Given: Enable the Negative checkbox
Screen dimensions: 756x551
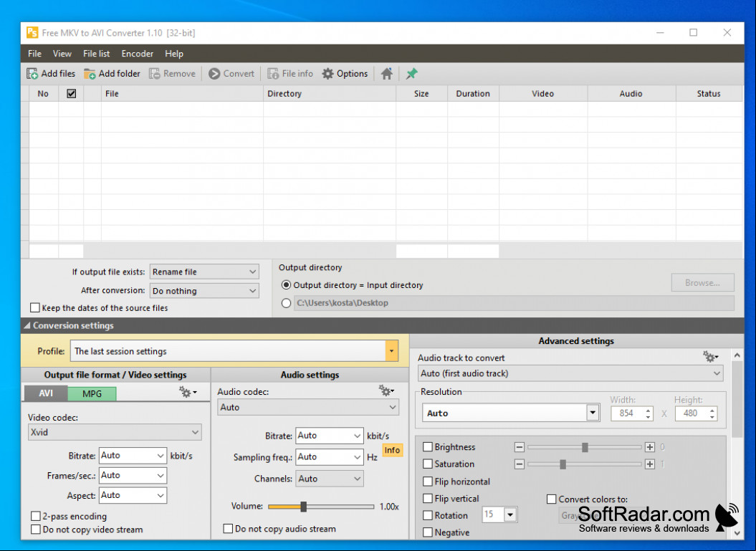Looking at the screenshot, I should click(428, 532).
